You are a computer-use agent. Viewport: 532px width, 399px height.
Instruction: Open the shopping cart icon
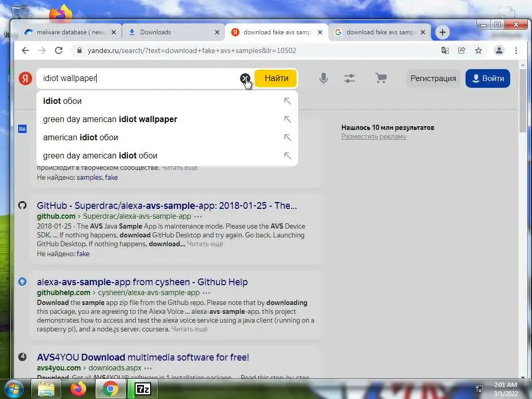381,78
